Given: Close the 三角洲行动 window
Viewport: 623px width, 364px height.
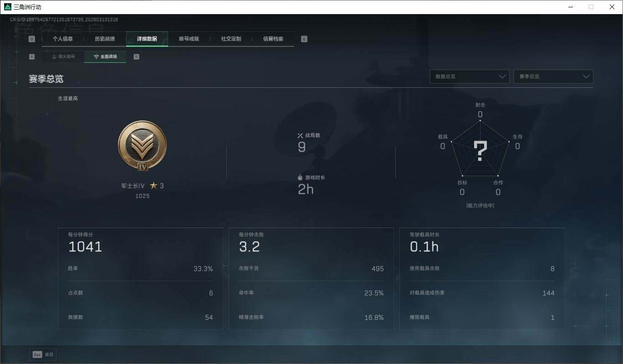Looking at the screenshot, I should [612, 7].
